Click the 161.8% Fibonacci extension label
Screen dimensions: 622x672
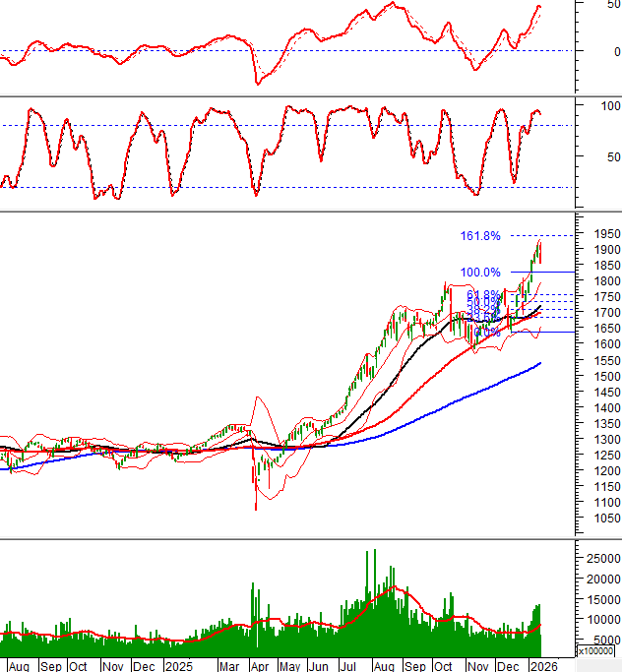pyautogui.click(x=480, y=236)
